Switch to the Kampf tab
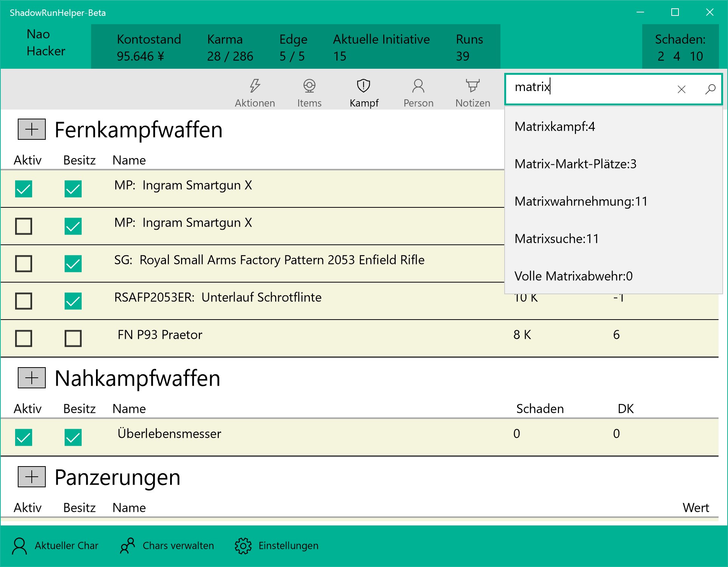 click(x=364, y=93)
